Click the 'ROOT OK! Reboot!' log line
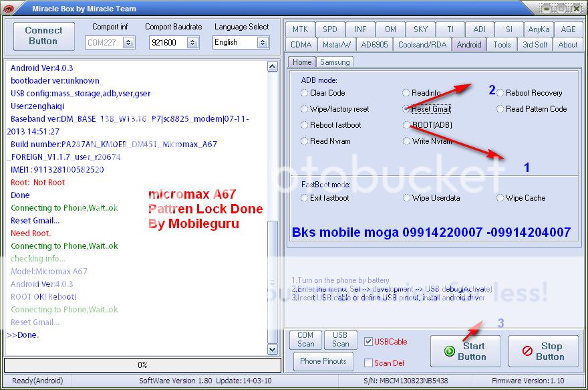The width and height of the screenshot is (588, 390). [x=43, y=296]
